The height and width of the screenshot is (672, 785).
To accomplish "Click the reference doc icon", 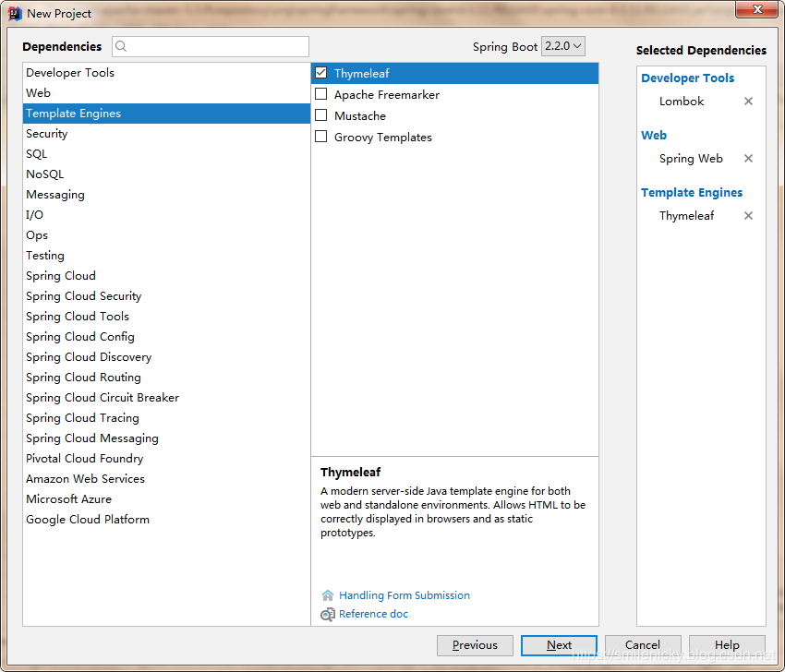I will point(328,614).
